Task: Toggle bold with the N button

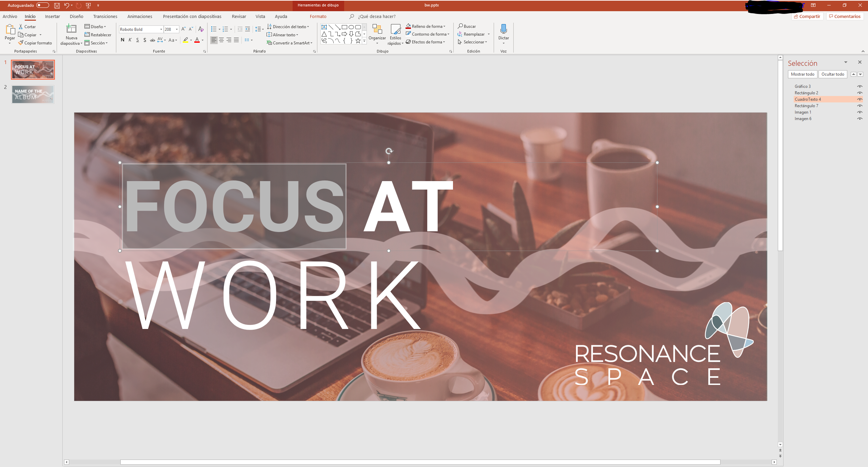Action: 122,40
